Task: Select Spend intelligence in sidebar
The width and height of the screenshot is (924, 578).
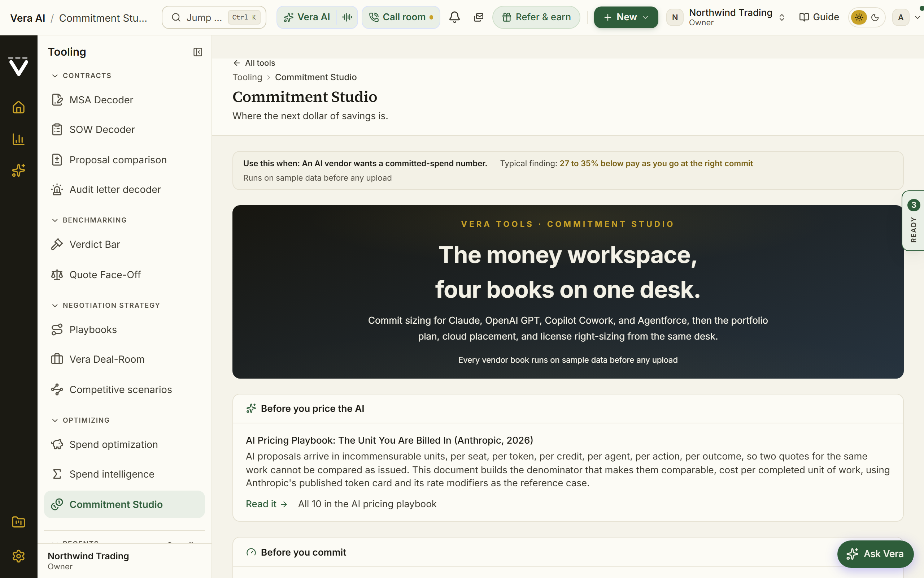Action: 125,474
